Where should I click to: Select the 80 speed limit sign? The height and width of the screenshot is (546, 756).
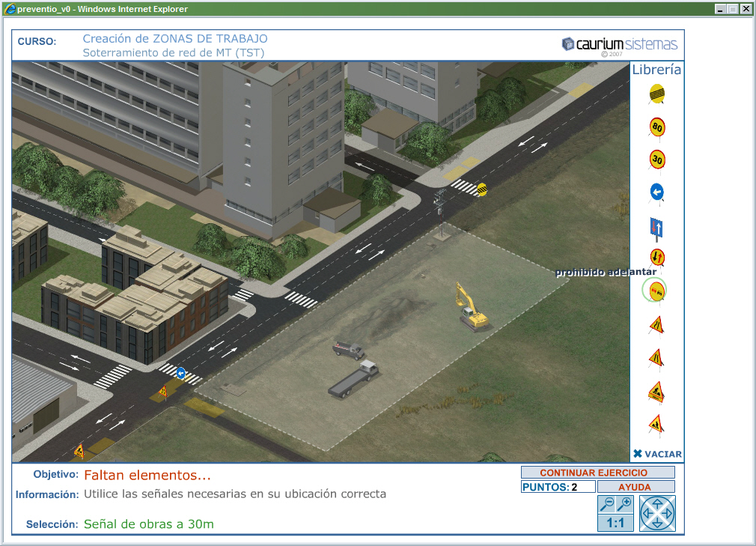[x=656, y=127]
